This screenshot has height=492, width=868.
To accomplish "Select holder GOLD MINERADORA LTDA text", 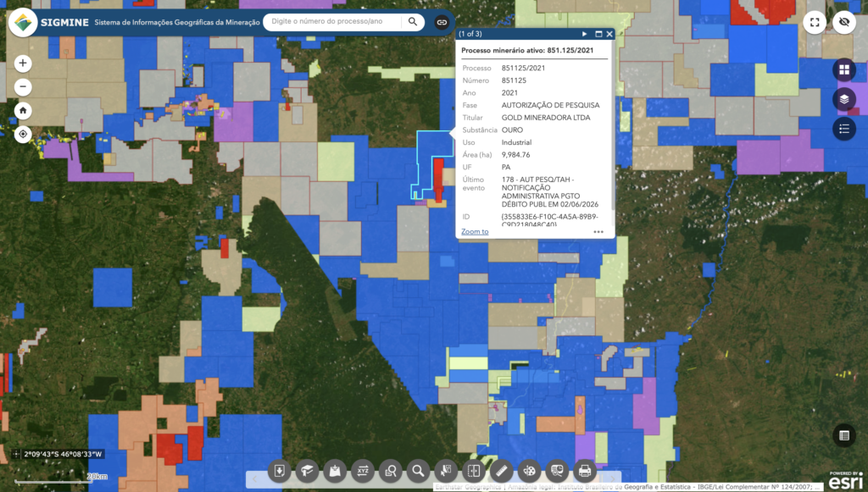I will click(x=546, y=118).
